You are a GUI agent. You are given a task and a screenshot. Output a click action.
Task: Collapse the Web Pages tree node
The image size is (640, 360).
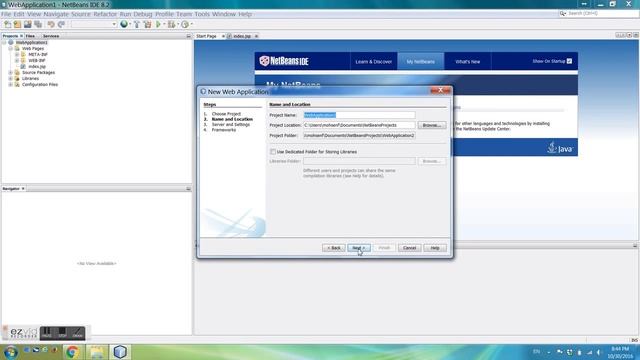[x=11, y=49]
